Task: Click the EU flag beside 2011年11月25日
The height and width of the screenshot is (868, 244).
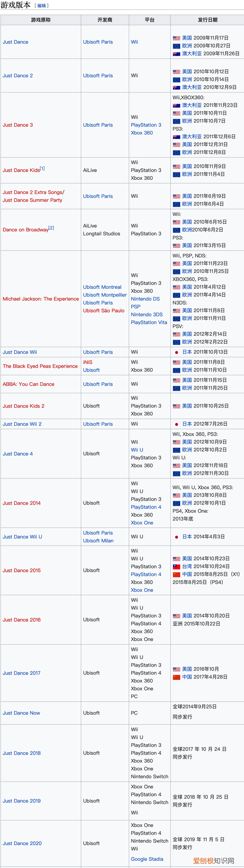Action: pos(177,388)
